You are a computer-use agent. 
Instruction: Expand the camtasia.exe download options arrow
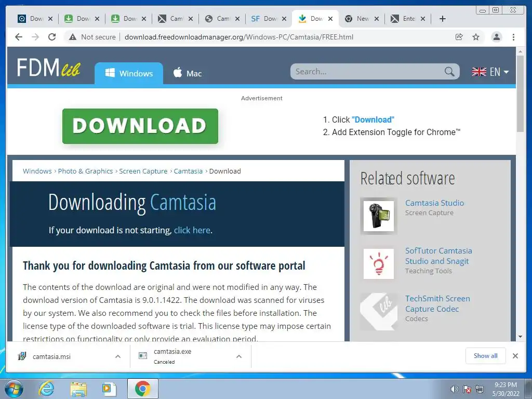pyautogui.click(x=239, y=356)
